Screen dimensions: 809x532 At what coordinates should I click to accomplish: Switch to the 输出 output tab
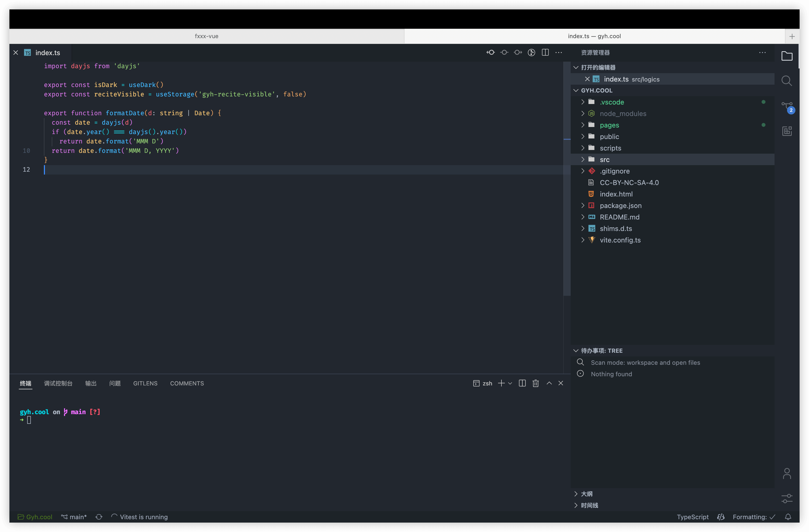[91, 383]
